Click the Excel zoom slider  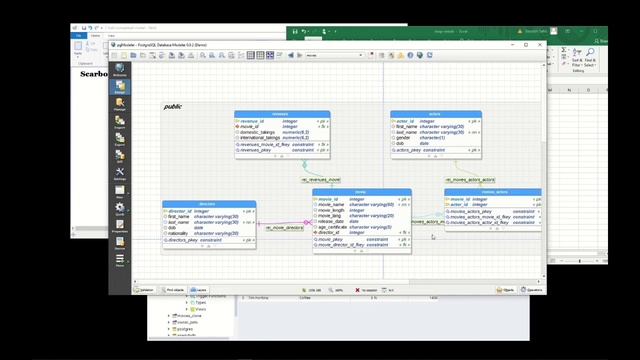pyautogui.click(x=579, y=260)
